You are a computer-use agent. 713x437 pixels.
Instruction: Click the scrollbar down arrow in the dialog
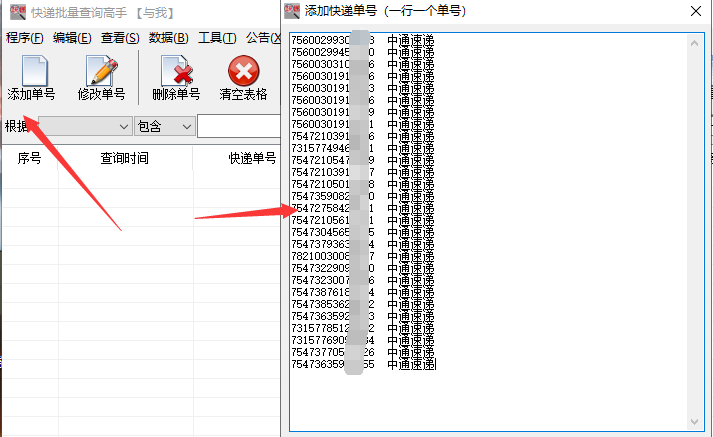click(694, 422)
